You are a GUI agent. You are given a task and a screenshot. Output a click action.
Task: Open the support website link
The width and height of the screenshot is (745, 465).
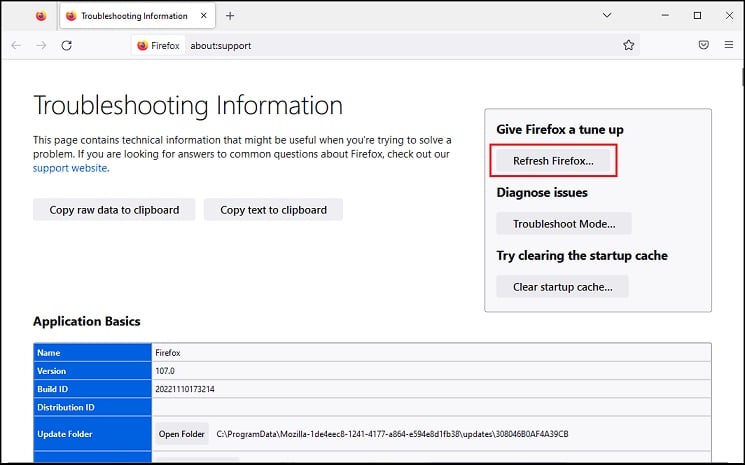(x=70, y=168)
